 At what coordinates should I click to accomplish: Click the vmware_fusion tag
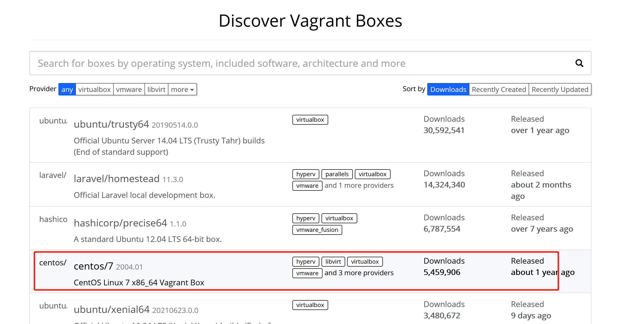[317, 230]
